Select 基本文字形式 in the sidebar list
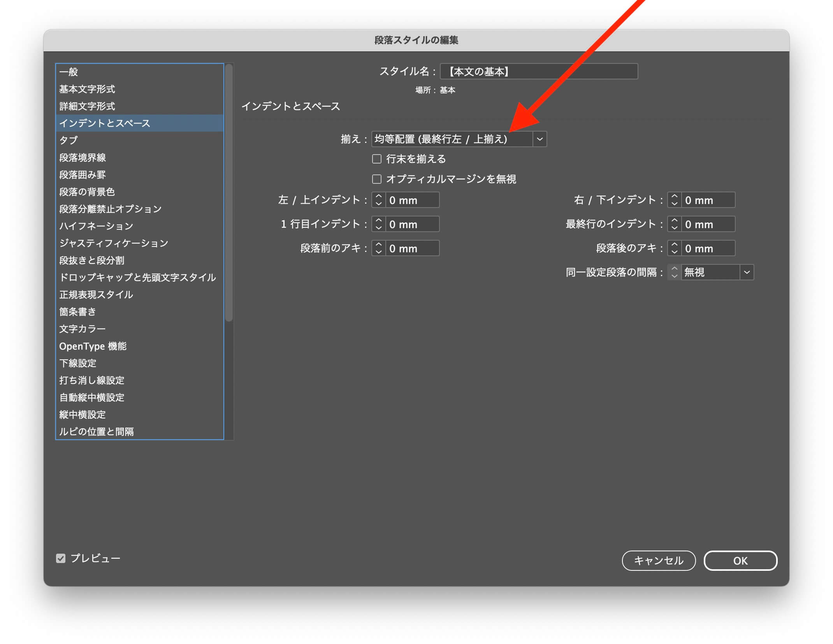 click(x=87, y=89)
